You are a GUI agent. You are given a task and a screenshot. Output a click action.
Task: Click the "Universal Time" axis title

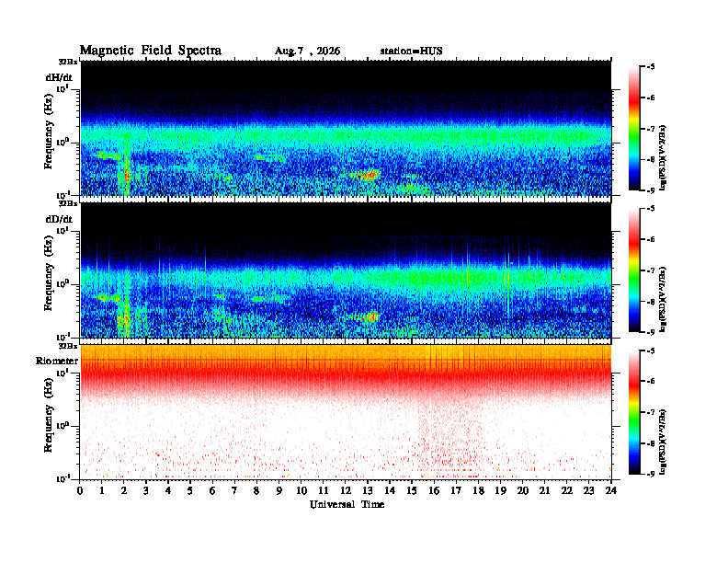click(347, 504)
